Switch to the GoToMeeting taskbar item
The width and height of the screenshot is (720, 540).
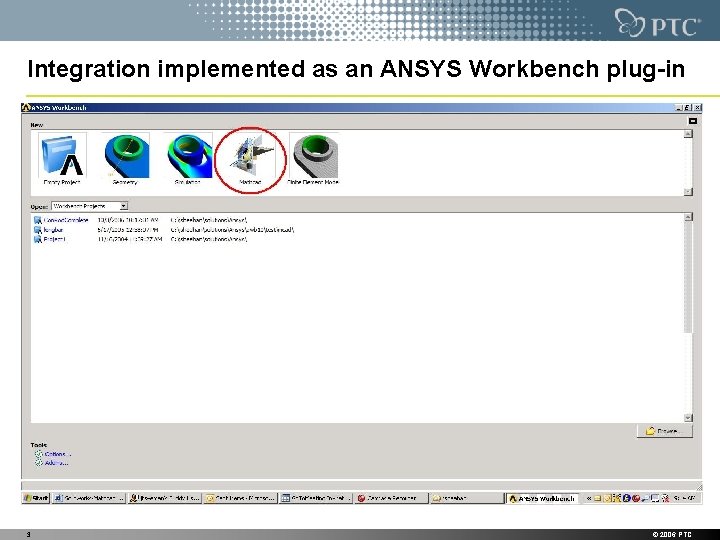click(x=316, y=498)
